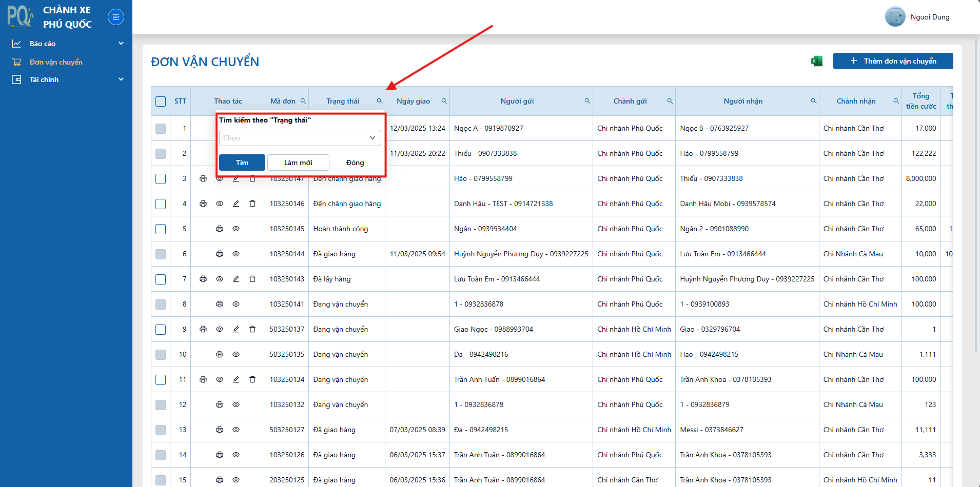Print order 103250146 in row 4
The height and width of the screenshot is (487, 980).
pos(203,204)
